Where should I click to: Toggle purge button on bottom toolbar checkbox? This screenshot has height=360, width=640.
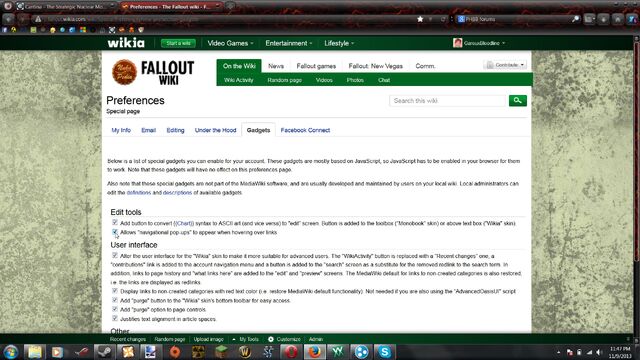[x=115, y=300]
